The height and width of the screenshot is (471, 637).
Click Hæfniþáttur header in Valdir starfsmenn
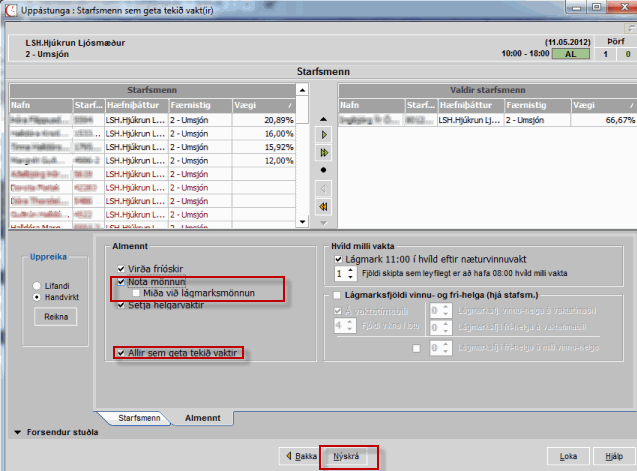tap(471, 105)
